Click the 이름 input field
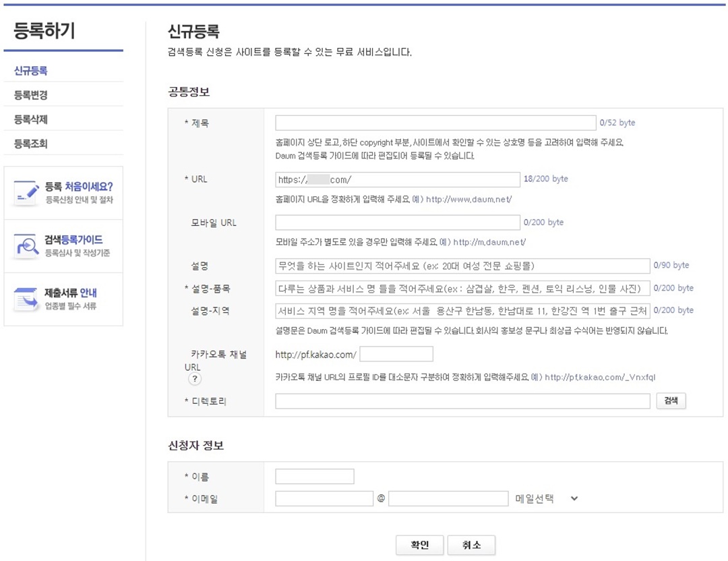 pyautogui.click(x=314, y=476)
